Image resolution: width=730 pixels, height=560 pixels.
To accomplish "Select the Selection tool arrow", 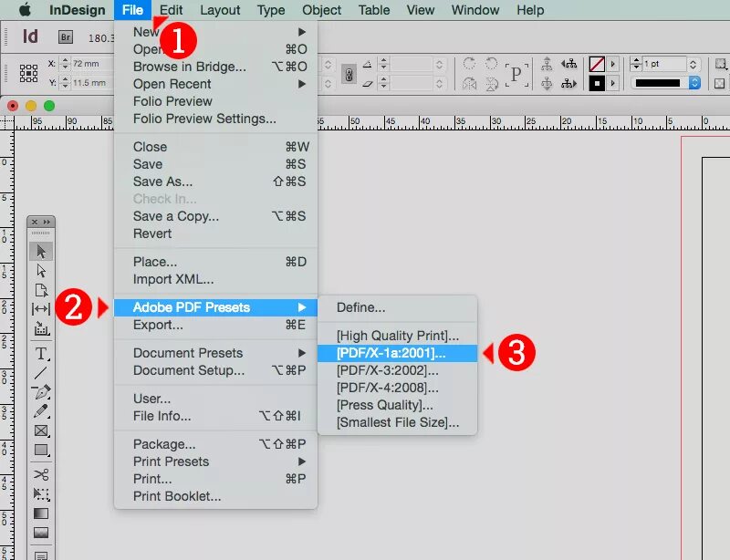I will pos(41,252).
